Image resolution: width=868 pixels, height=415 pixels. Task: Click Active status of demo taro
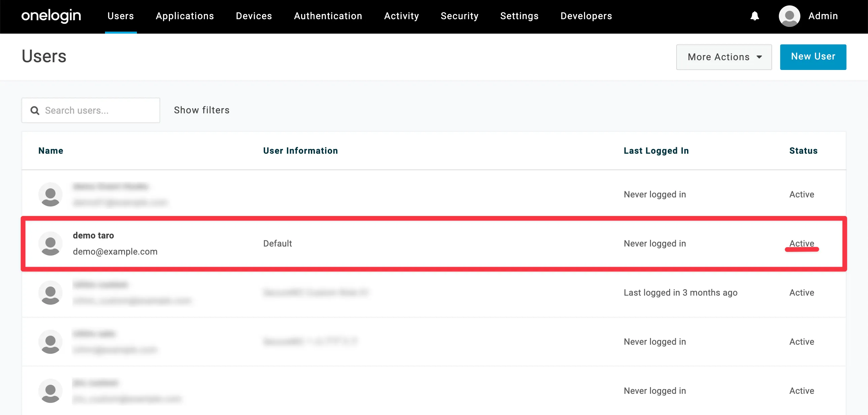(802, 243)
